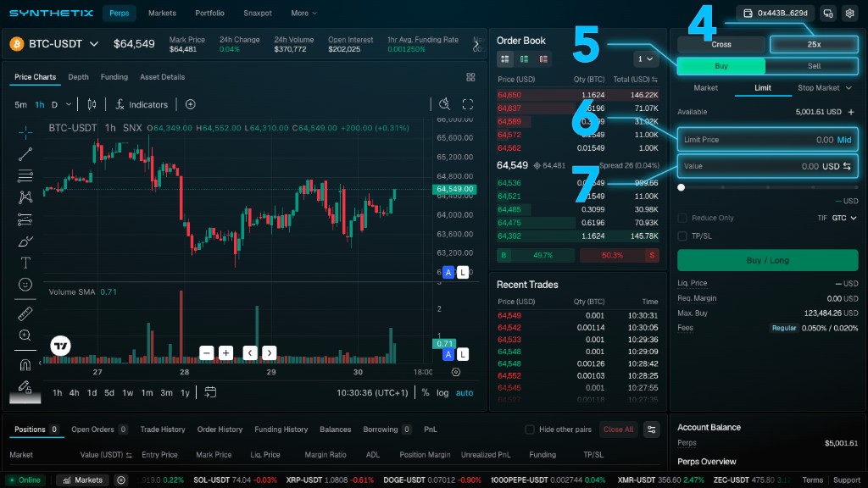Open the positions table filter settings icon

652,430
